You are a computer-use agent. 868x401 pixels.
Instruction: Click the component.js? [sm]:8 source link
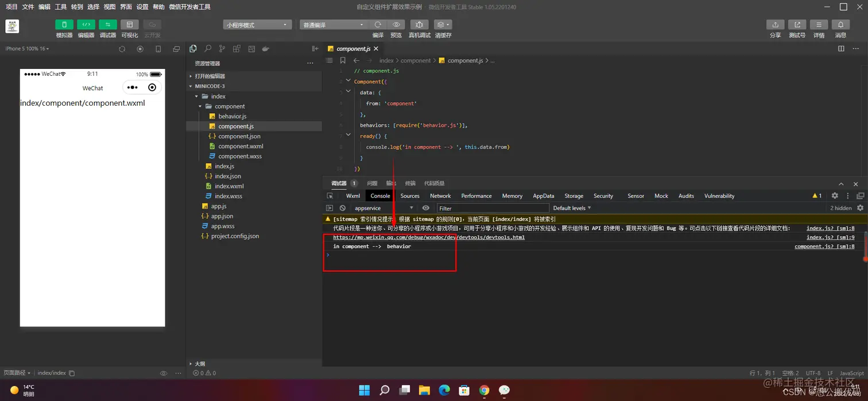[x=824, y=246]
